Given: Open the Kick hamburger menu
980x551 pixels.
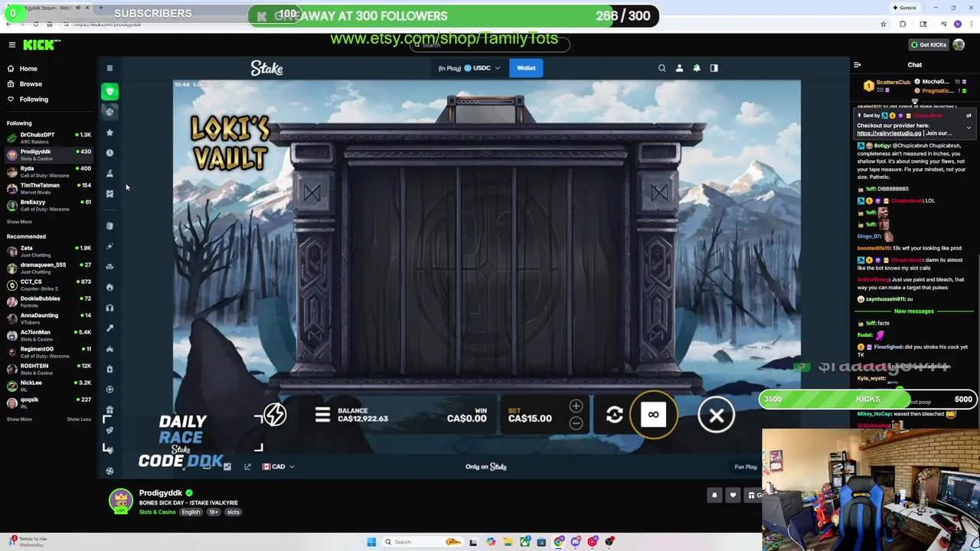Looking at the screenshot, I should pyautogui.click(x=11, y=45).
